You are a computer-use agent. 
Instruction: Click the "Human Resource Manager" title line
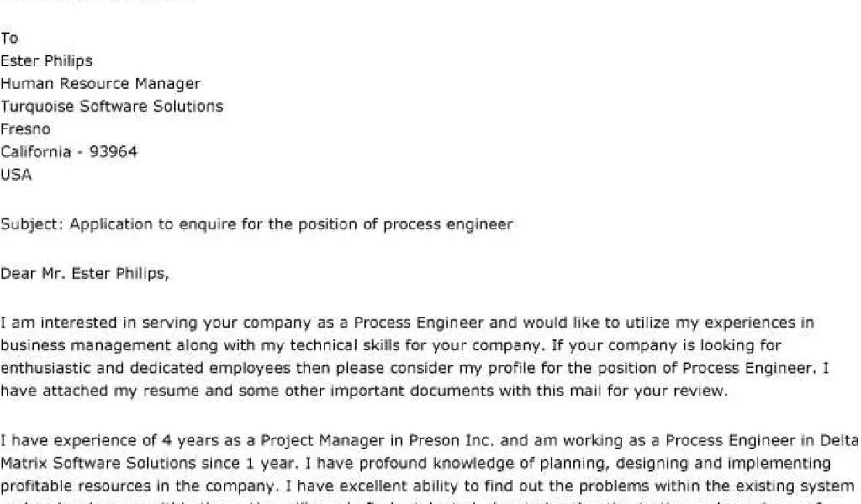[x=100, y=84]
